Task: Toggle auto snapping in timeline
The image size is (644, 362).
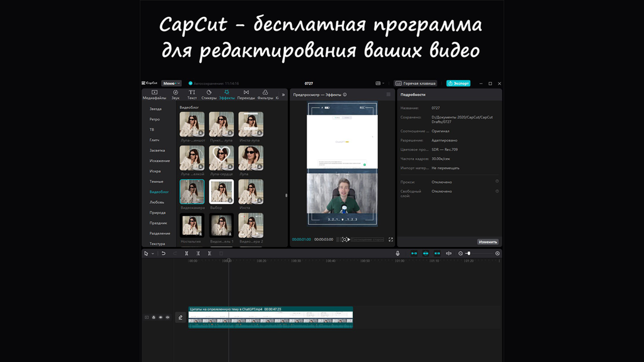Action: click(426, 253)
